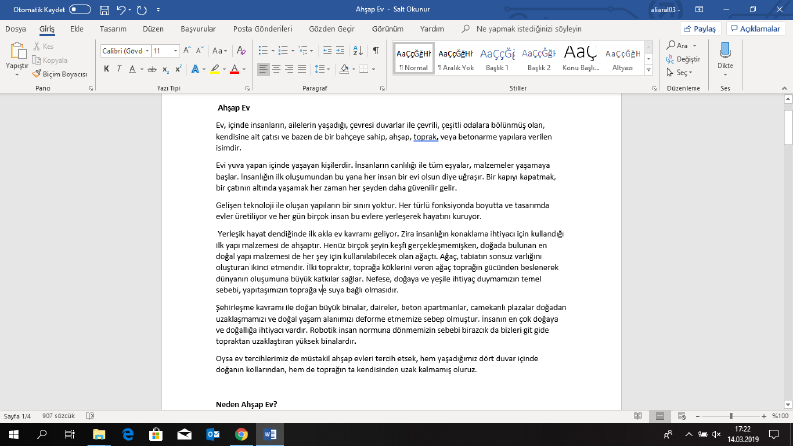This screenshot has width=793, height=446.
Task: Clear all formatting icon
Action: tap(241, 51)
